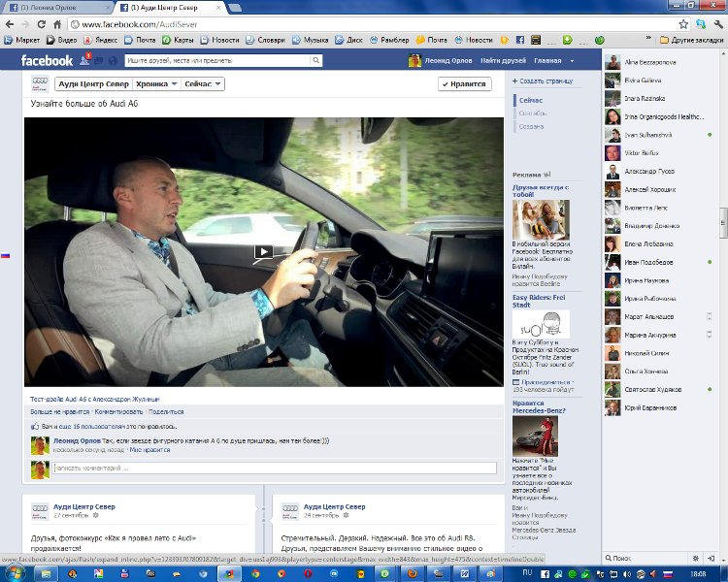The width and height of the screenshot is (728, 582).
Task: Open account menu arrow next to Главная
Action: coord(572,61)
